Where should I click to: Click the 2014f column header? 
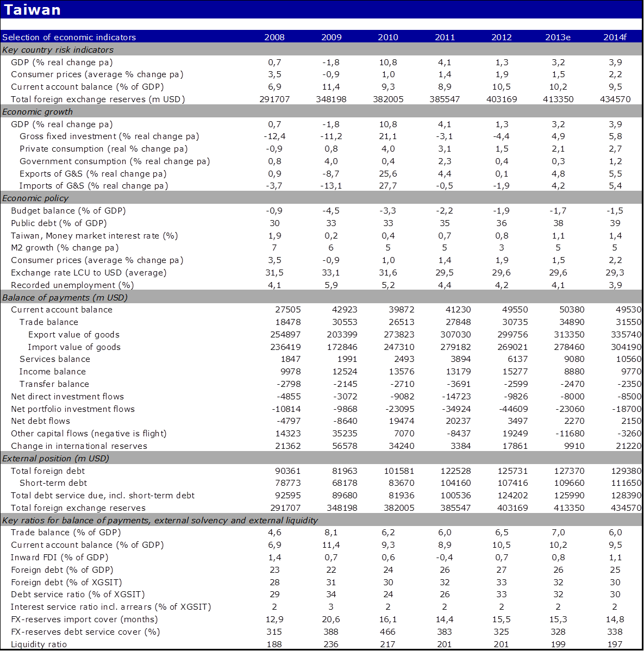[x=615, y=37]
